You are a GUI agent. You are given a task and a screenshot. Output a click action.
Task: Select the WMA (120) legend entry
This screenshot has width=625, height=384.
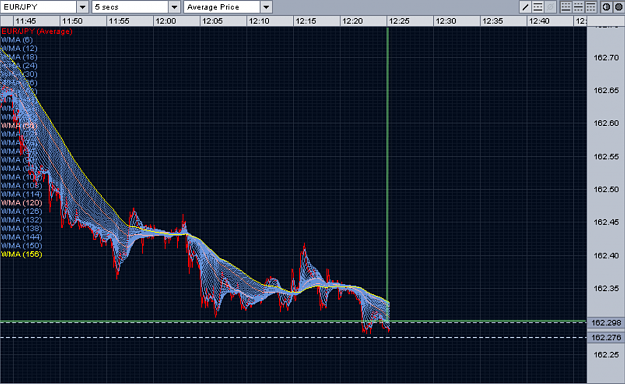coord(22,203)
